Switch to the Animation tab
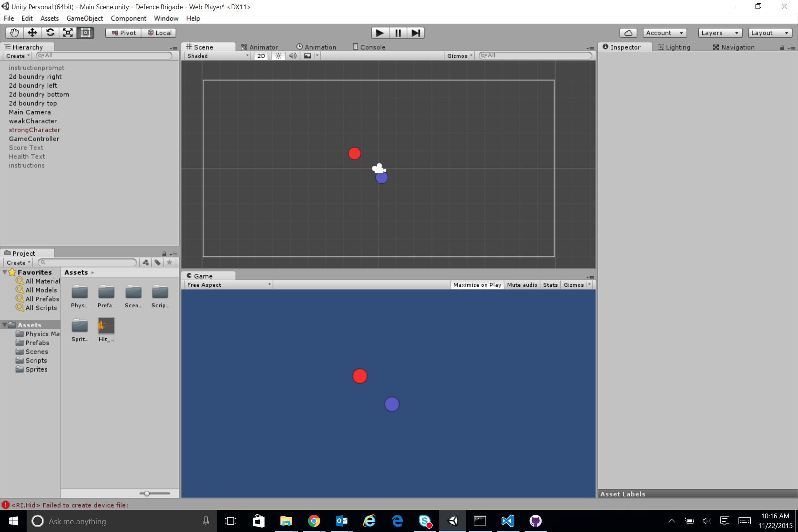798x532 pixels. tap(317, 47)
